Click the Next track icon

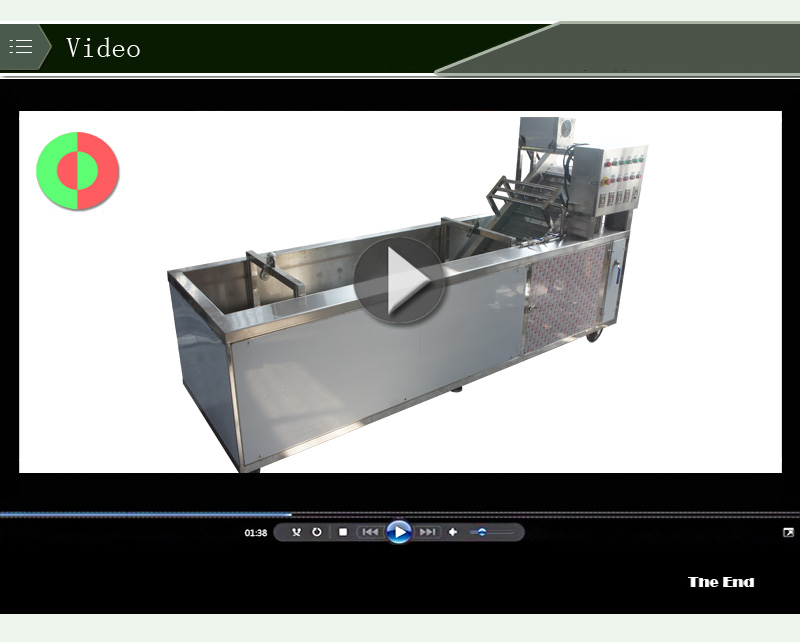click(x=425, y=532)
